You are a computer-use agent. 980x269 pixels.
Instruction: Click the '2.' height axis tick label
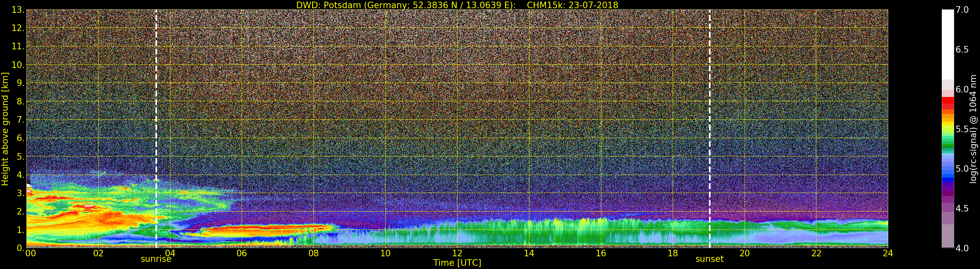[21, 212]
